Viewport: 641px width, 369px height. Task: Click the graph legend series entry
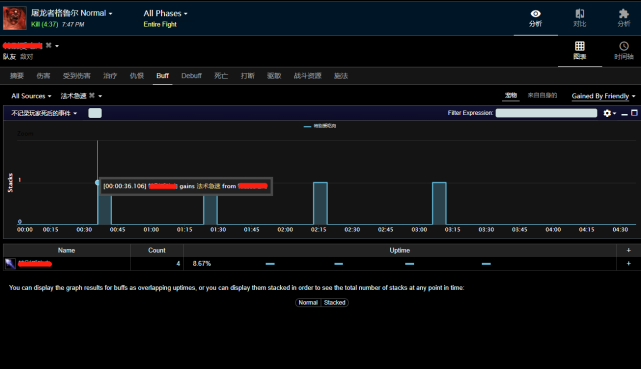point(320,126)
